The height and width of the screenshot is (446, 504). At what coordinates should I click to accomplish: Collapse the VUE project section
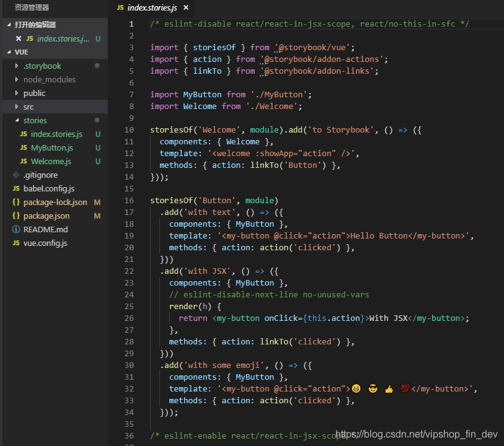tap(9, 52)
